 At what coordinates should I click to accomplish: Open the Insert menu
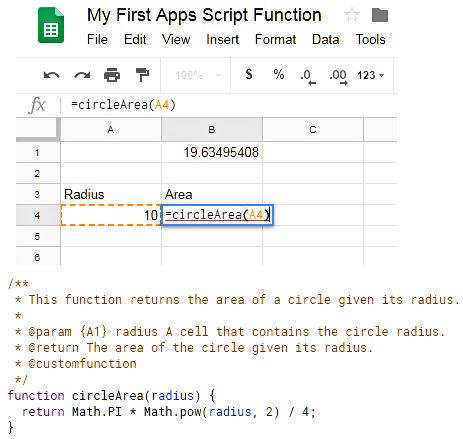pos(222,39)
